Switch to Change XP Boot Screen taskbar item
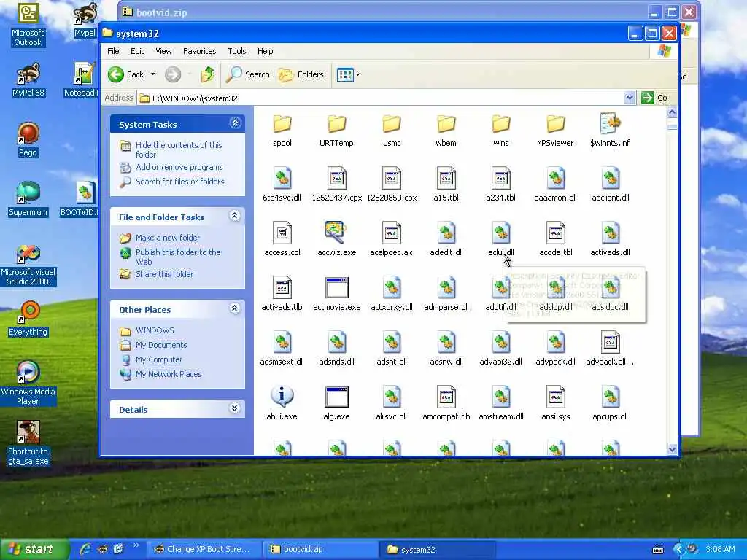This screenshot has height=560, width=747. [203, 549]
